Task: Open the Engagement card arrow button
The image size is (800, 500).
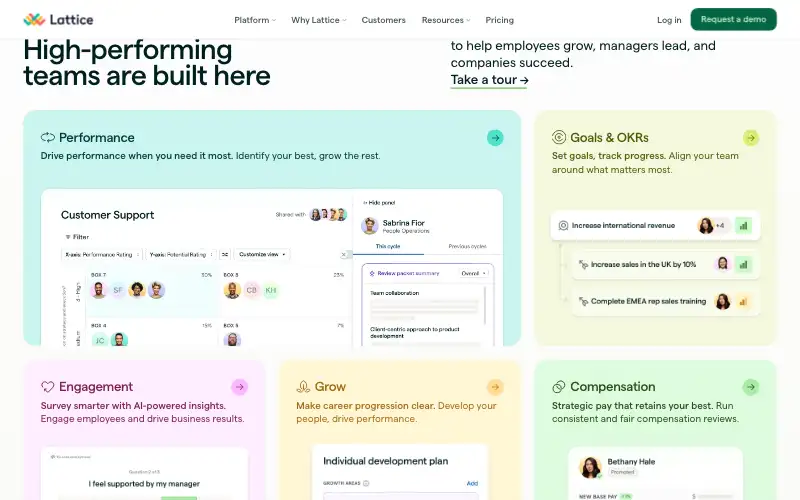Action: pos(239,387)
